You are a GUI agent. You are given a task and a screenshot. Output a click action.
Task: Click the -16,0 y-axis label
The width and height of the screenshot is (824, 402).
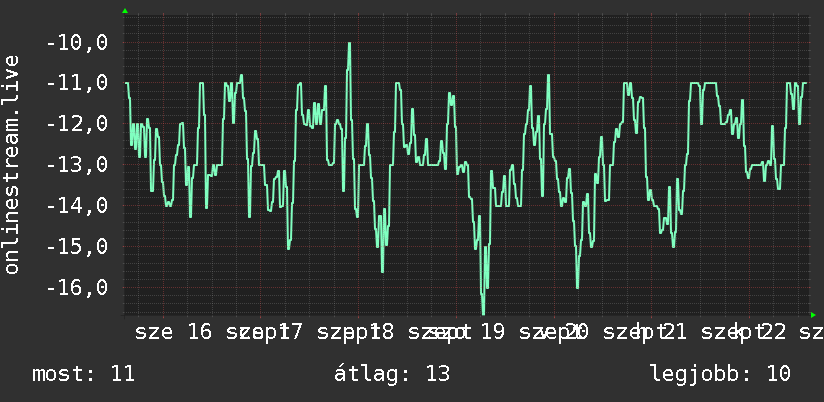pos(77,287)
